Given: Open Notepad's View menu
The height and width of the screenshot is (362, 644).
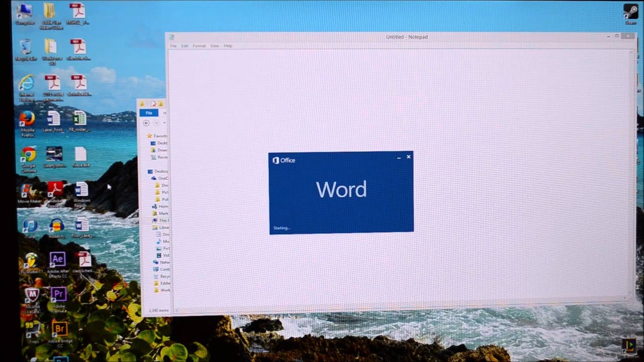Looking at the screenshot, I should point(215,46).
